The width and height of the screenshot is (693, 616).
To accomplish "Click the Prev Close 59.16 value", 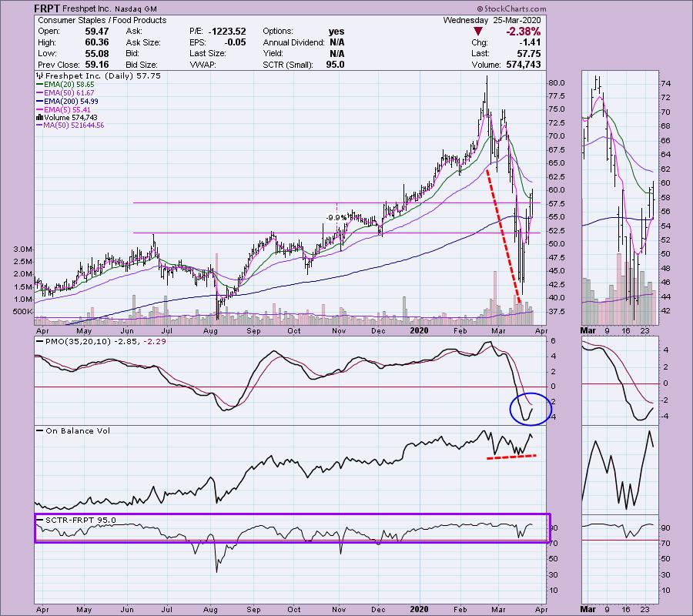I will pyautogui.click(x=97, y=65).
